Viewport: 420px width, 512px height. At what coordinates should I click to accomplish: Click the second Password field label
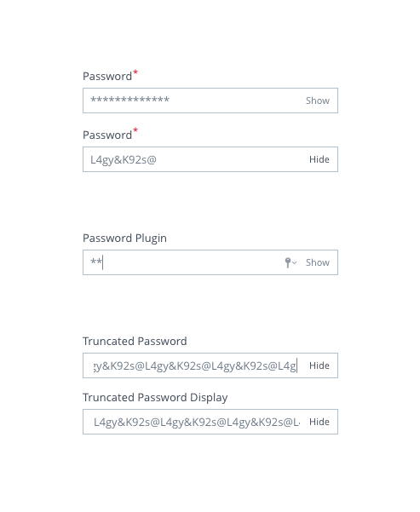coord(107,135)
